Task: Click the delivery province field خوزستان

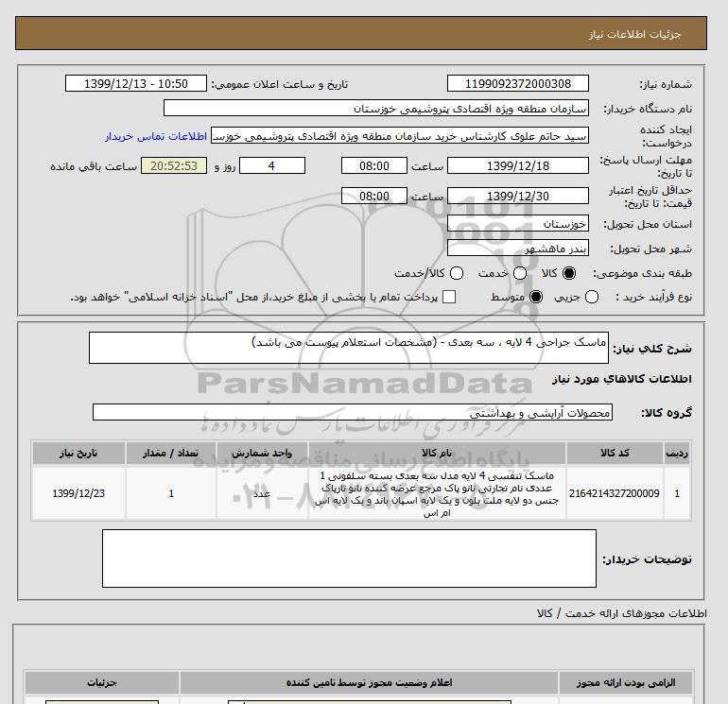Action: pos(518,224)
